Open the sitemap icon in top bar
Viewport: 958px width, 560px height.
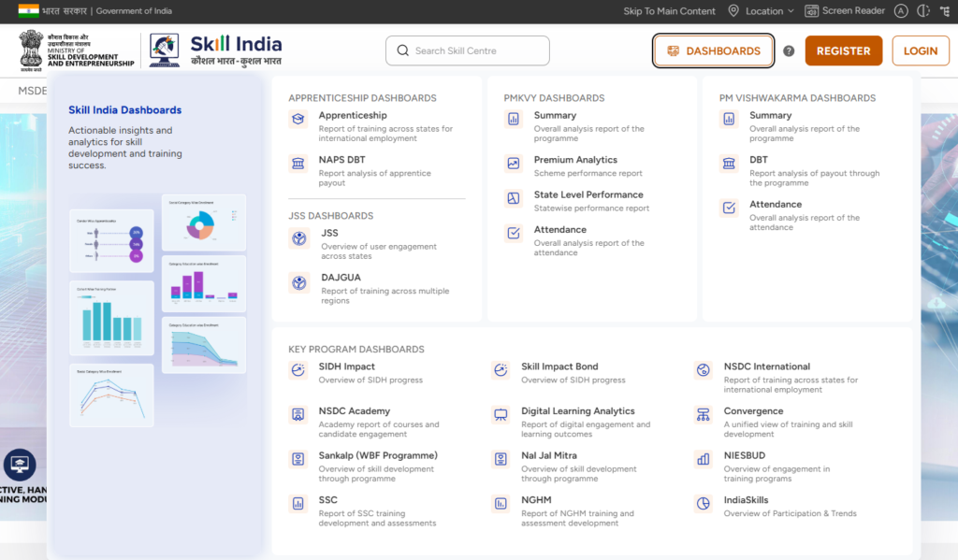click(x=946, y=11)
